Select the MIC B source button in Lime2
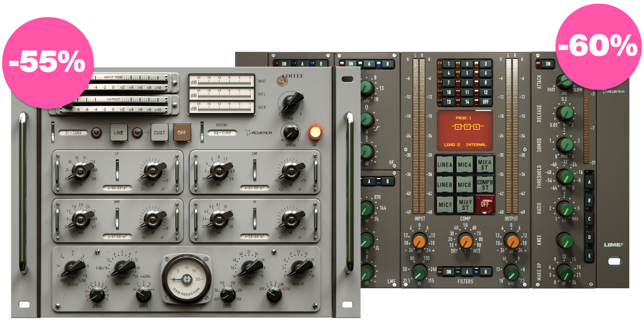Viewport: 644px width, 325px height. 465,184
